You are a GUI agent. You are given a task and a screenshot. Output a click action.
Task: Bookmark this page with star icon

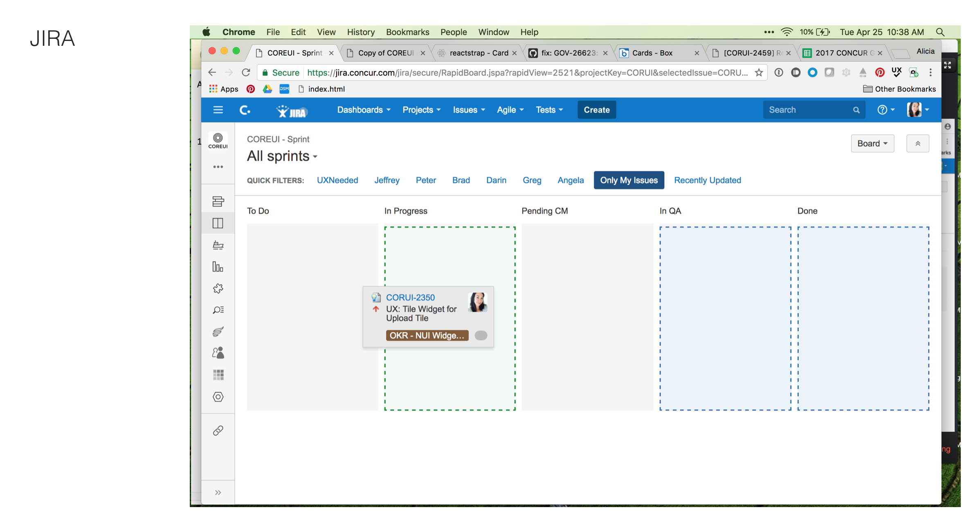click(x=759, y=73)
